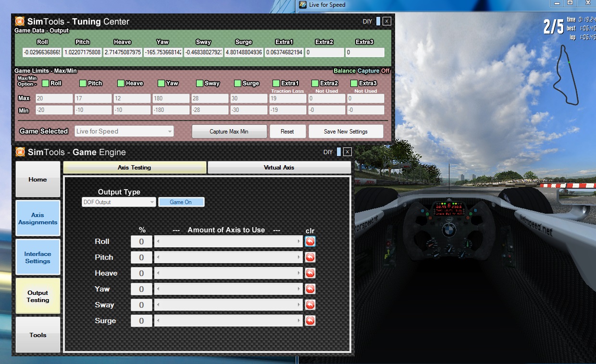Toggle the Sway Max/Min option checkbox
Screen dimensions: 596x364
[199, 83]
